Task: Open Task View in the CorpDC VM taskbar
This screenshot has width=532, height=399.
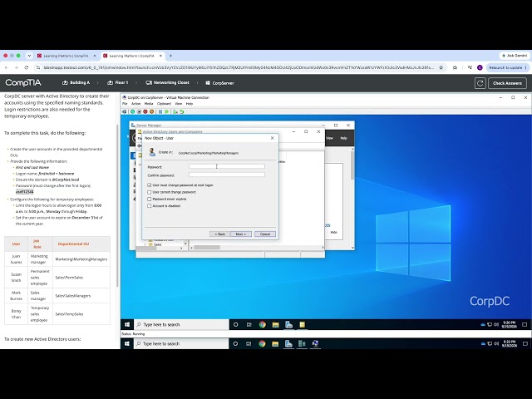Action: pos(249,325)
